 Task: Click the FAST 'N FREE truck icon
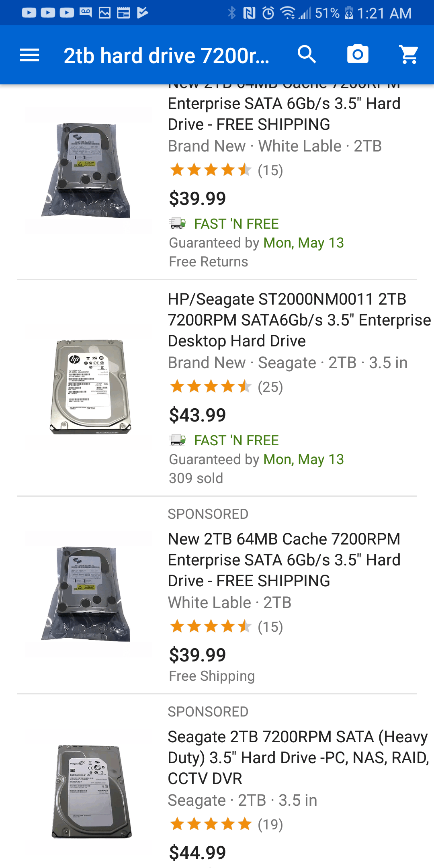[x=177, y=223]
